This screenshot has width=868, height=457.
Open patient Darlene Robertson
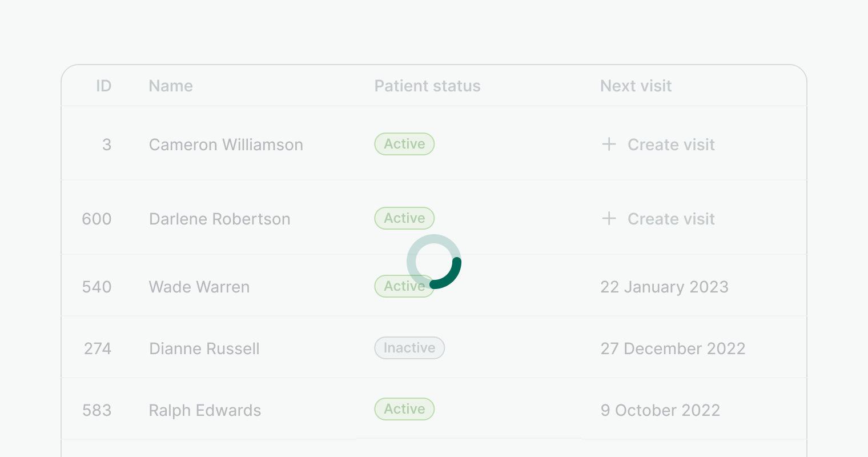click(219, 219)
